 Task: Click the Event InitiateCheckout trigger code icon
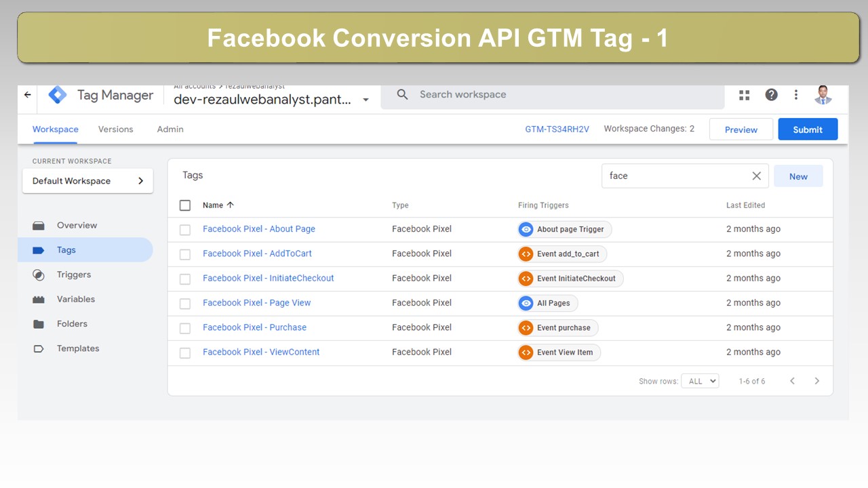526,279
